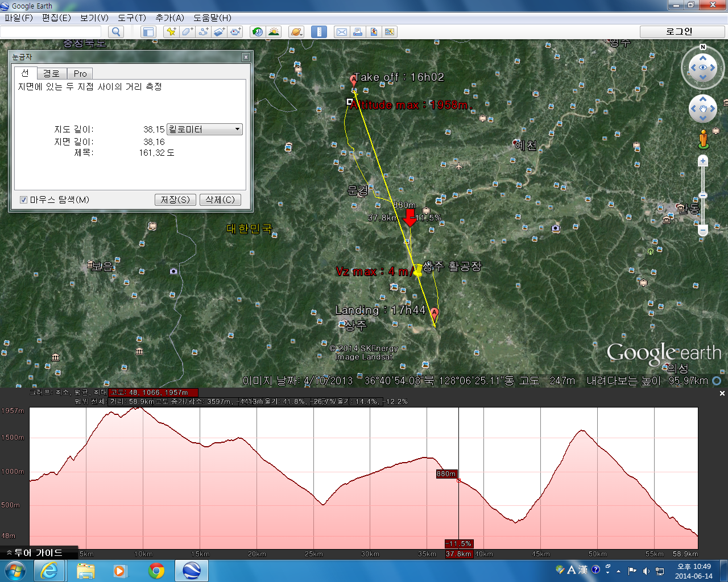
Task: Click the 37.8km distance marker label
Action: point(458,554)
